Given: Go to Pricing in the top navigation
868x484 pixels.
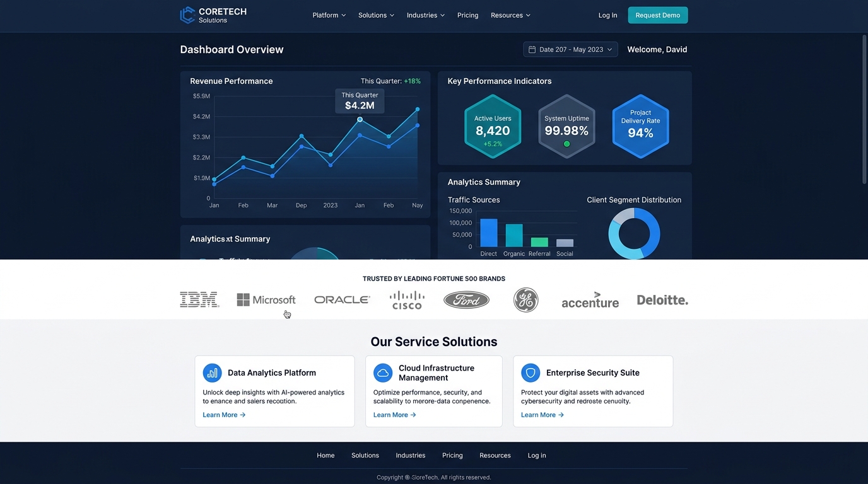Looking at the screenshot, I should [467, 15].
